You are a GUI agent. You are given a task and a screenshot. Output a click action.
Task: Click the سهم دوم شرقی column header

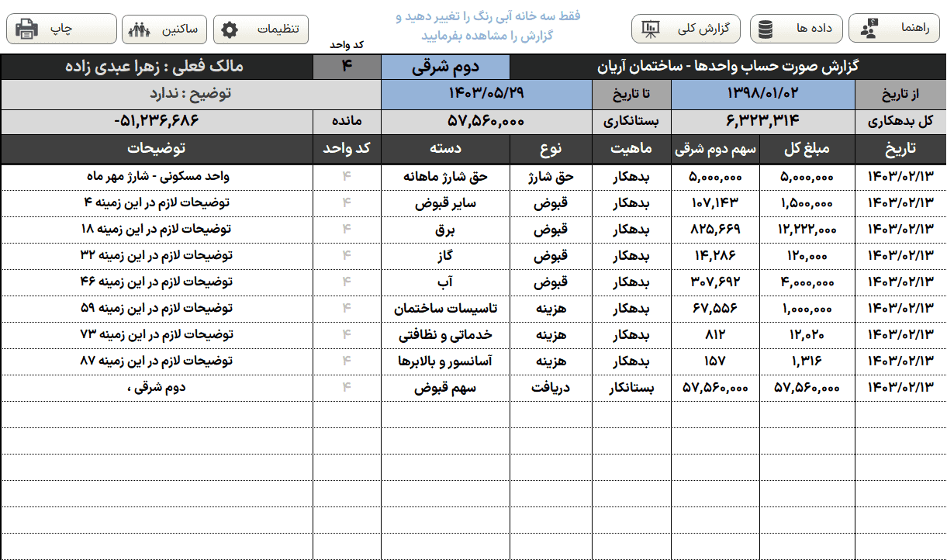click(715, 148)
